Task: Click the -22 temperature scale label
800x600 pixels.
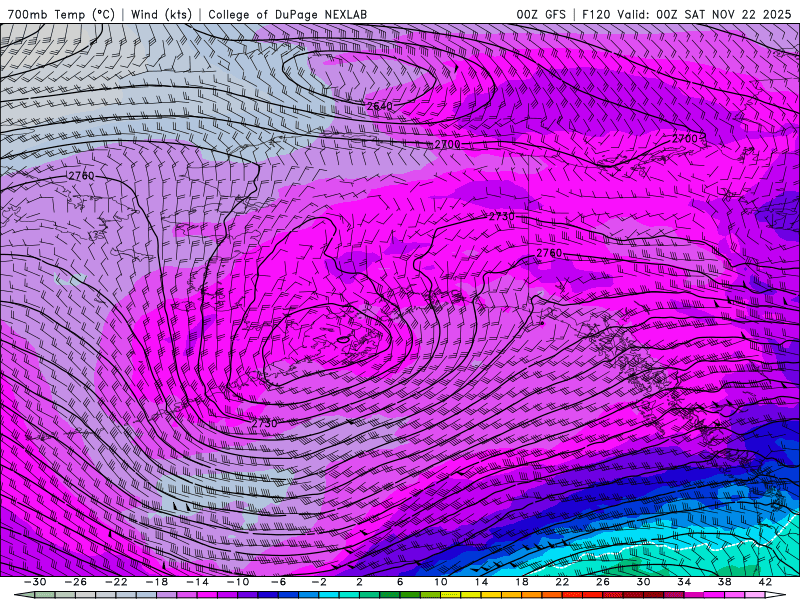Action: click(116, 582)
